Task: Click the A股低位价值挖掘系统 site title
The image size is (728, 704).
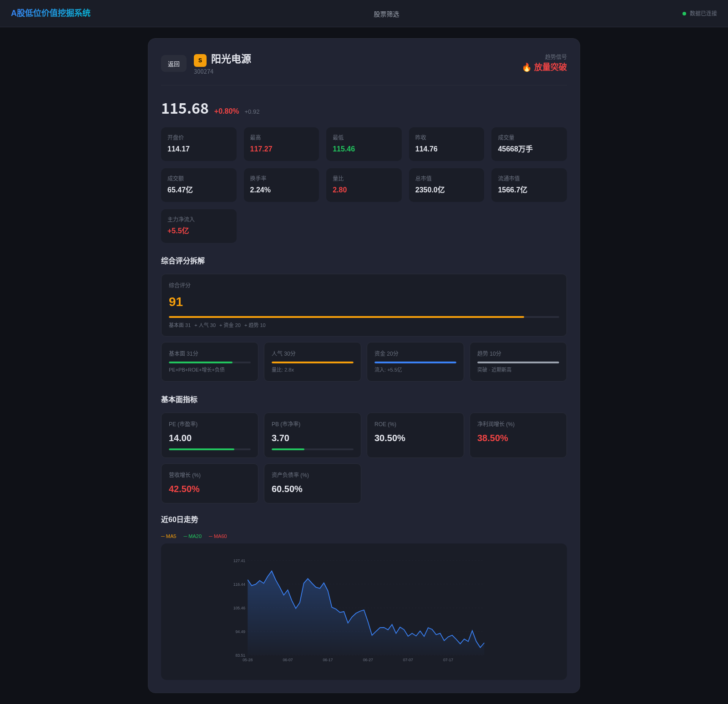Action: pyautogui.click(x=51, y=13)
